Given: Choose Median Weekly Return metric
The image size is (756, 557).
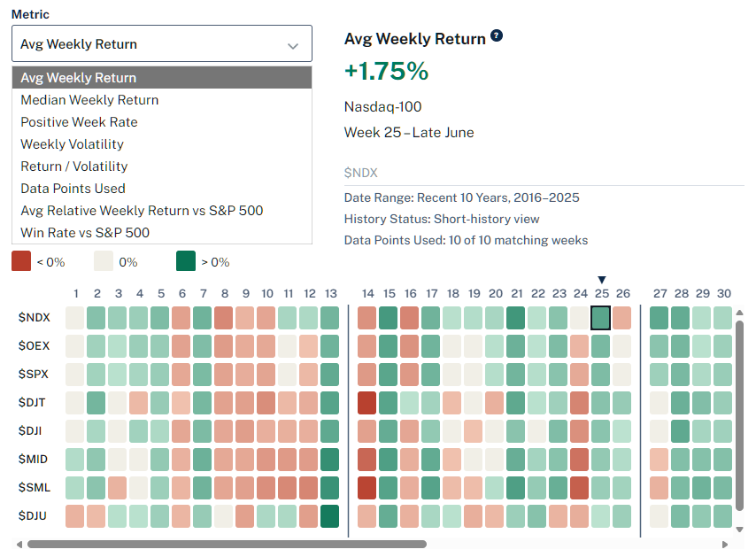Looking at the screenshot, I should tap(162, 100).
